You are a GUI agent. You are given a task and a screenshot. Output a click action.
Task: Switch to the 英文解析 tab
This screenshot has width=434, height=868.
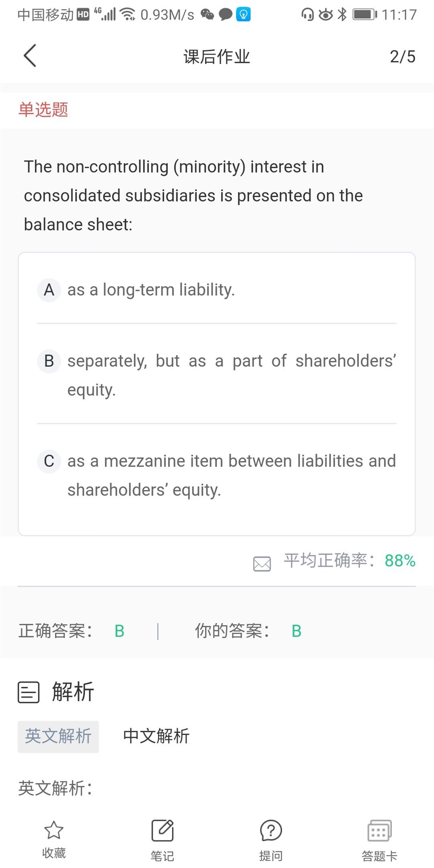58,736
